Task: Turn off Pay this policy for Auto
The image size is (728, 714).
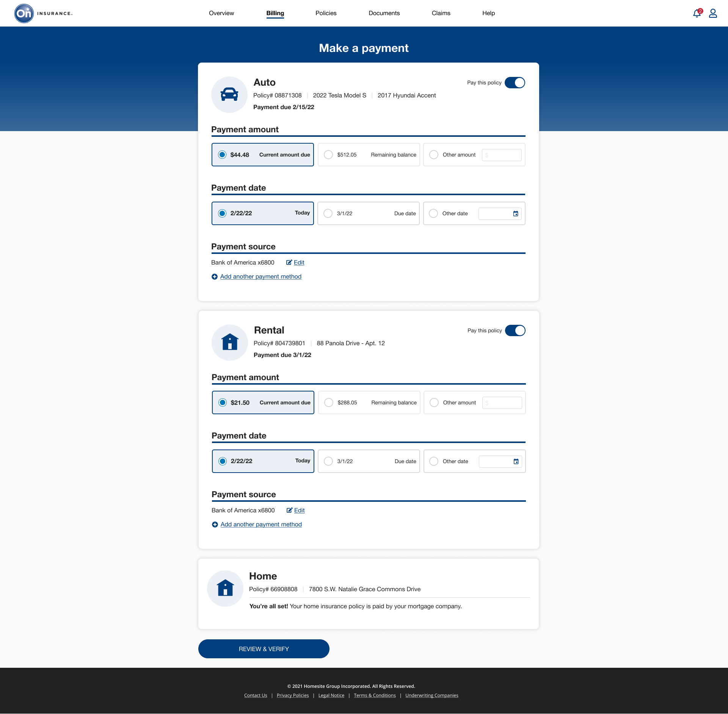Action: [x=515, y=83]
